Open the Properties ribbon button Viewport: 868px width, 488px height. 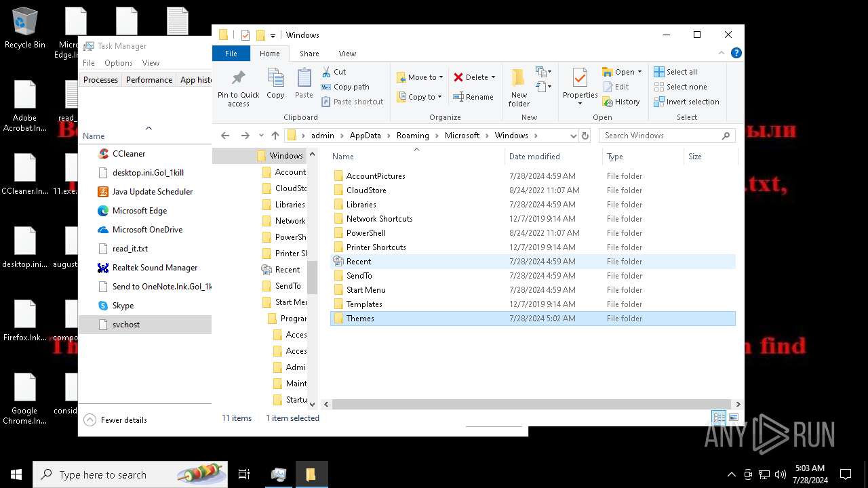580,87
